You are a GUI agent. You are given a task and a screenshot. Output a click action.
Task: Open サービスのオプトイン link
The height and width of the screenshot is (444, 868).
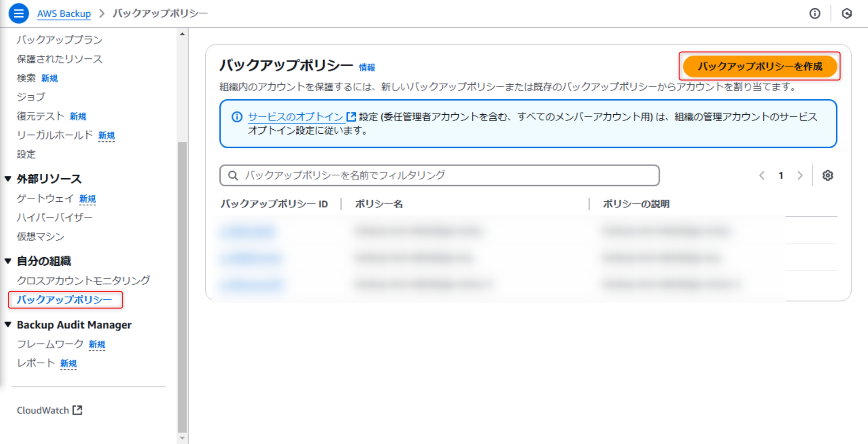click(x=296, y=117)
